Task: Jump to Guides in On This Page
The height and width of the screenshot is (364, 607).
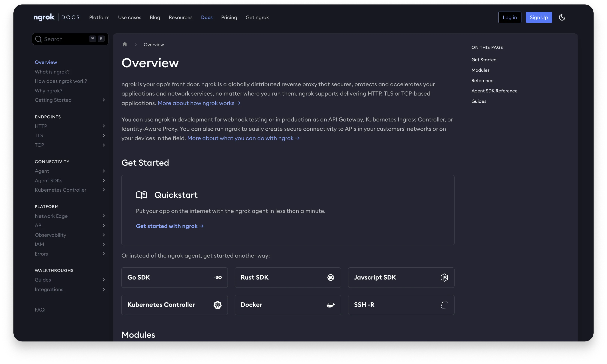Action: point(479,101)
